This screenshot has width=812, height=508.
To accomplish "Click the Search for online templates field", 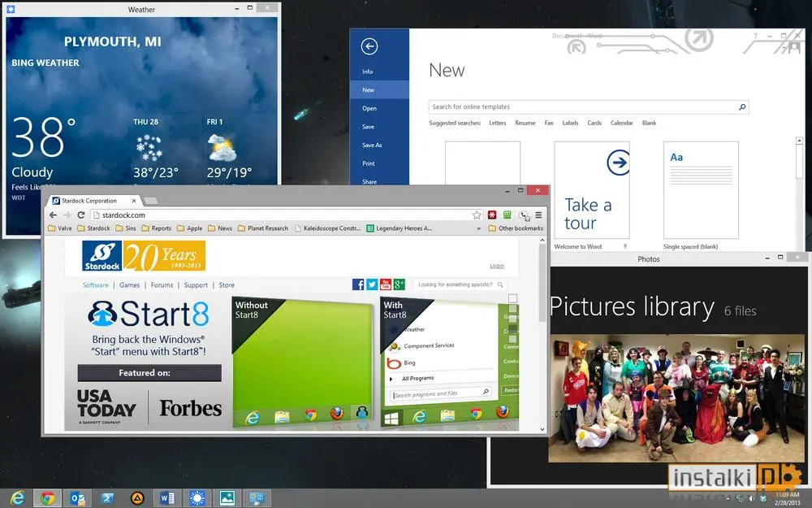I will tap(584, 106).
